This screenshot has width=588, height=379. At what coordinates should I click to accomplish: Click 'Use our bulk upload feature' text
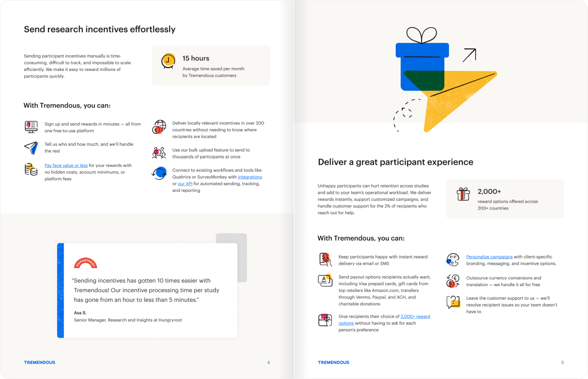(x=211, y=153)
